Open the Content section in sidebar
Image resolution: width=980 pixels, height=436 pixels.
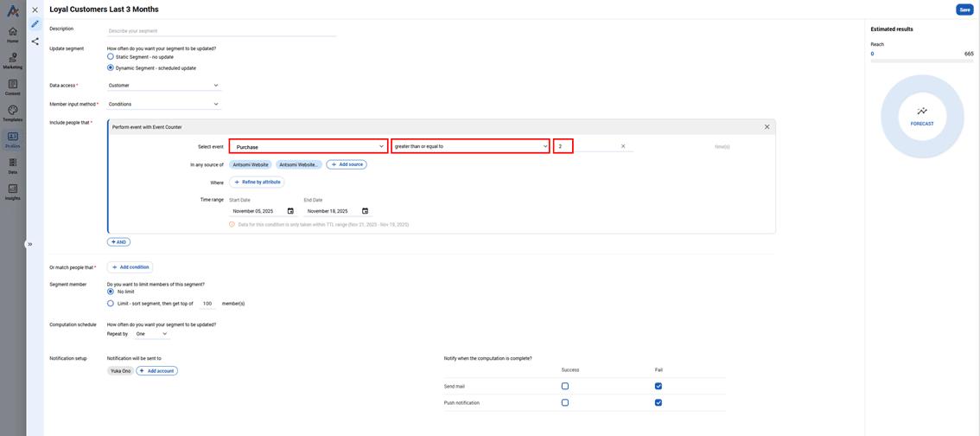[x=12, y=87]
